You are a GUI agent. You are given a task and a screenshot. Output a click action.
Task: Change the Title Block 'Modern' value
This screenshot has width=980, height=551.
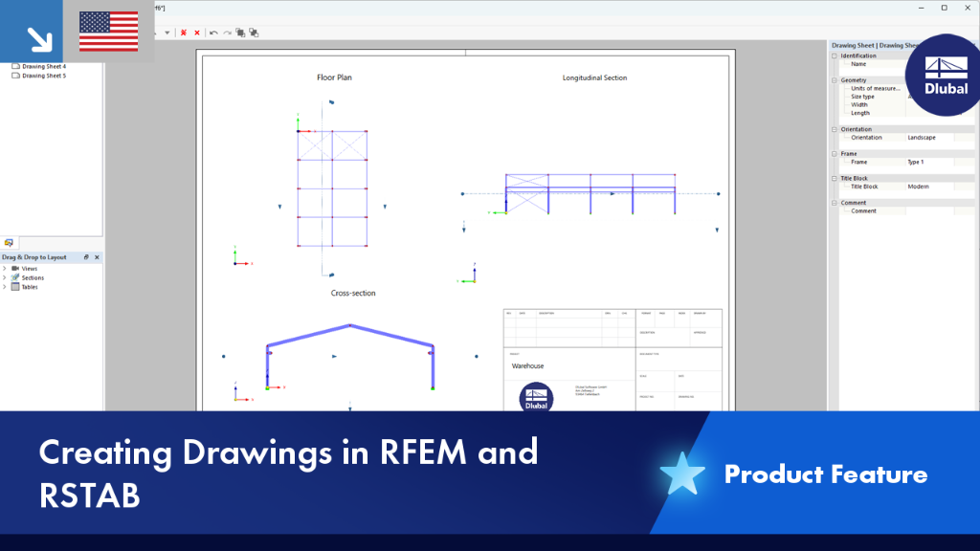[x=929, y=187]
